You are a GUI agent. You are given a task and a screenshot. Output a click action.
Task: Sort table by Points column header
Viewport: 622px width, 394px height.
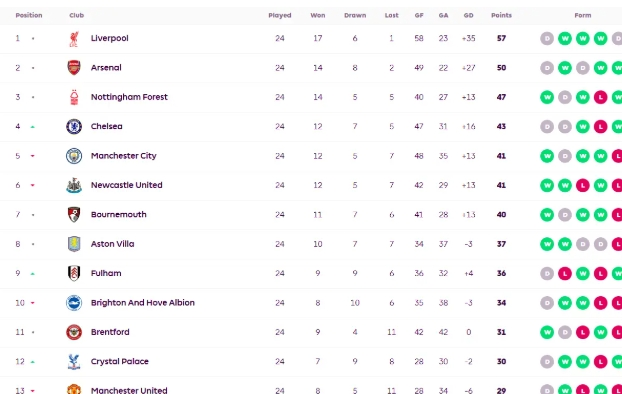(x=501, y=15)
